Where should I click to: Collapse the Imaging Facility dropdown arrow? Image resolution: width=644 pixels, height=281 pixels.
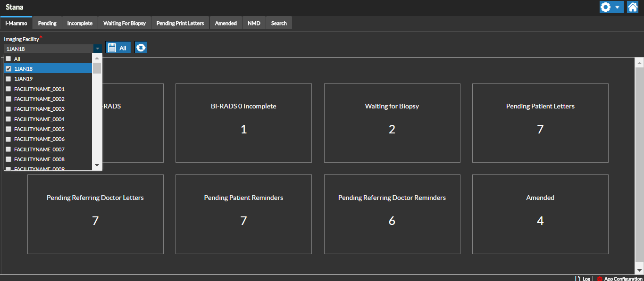point(97,49)
